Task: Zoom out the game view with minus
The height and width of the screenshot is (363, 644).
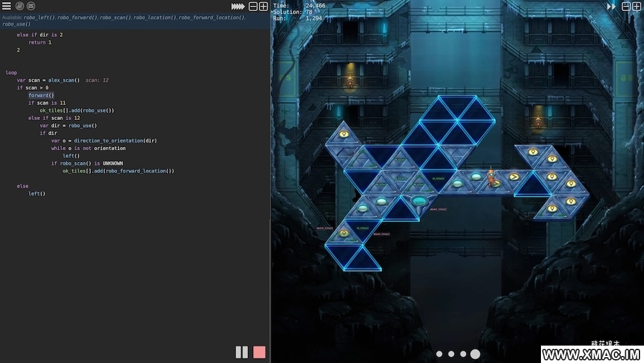Action: click(627, 6)
